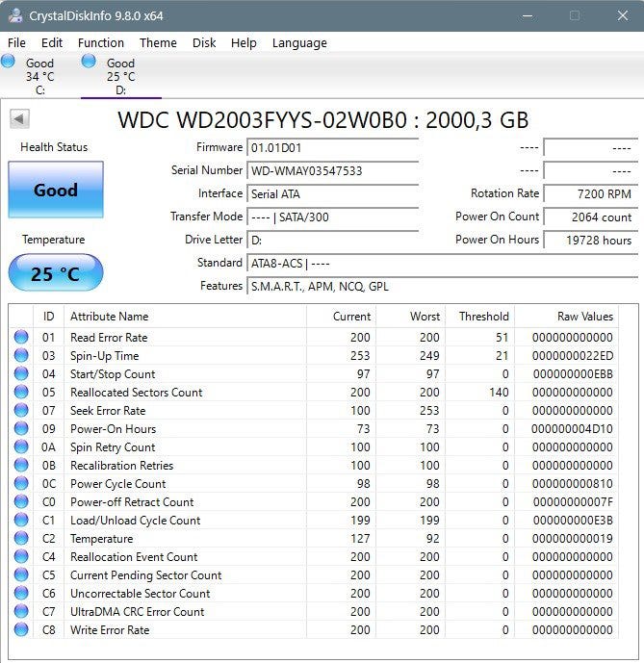This screenshot has height=663, width=644.
Task: Open the Function menu
Action: click(x=101, y=42)
